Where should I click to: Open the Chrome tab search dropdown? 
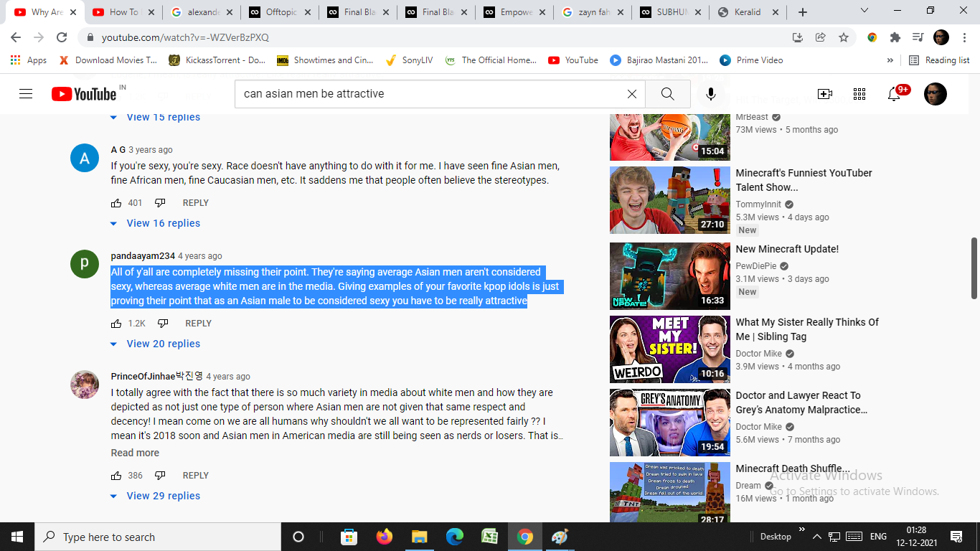[864, 11]
